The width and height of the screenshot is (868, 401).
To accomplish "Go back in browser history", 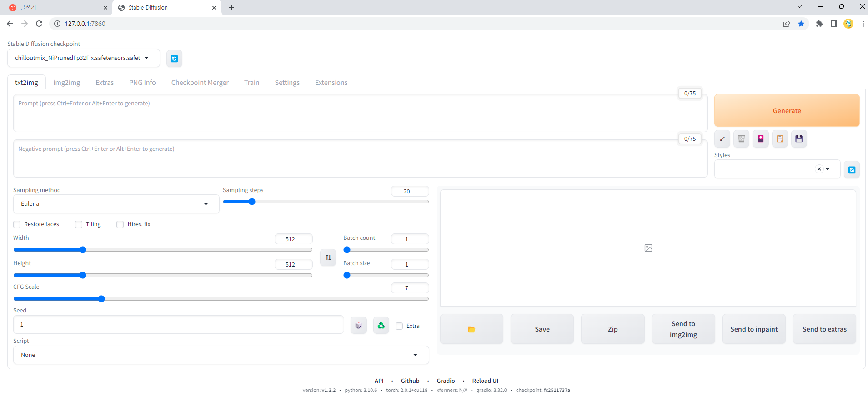I will click(10, 24).
